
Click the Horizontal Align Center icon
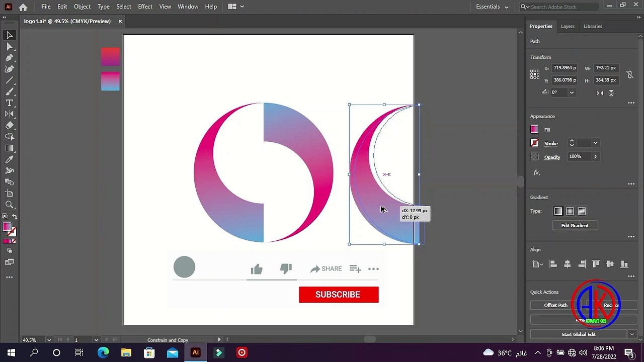click(568, 264)
